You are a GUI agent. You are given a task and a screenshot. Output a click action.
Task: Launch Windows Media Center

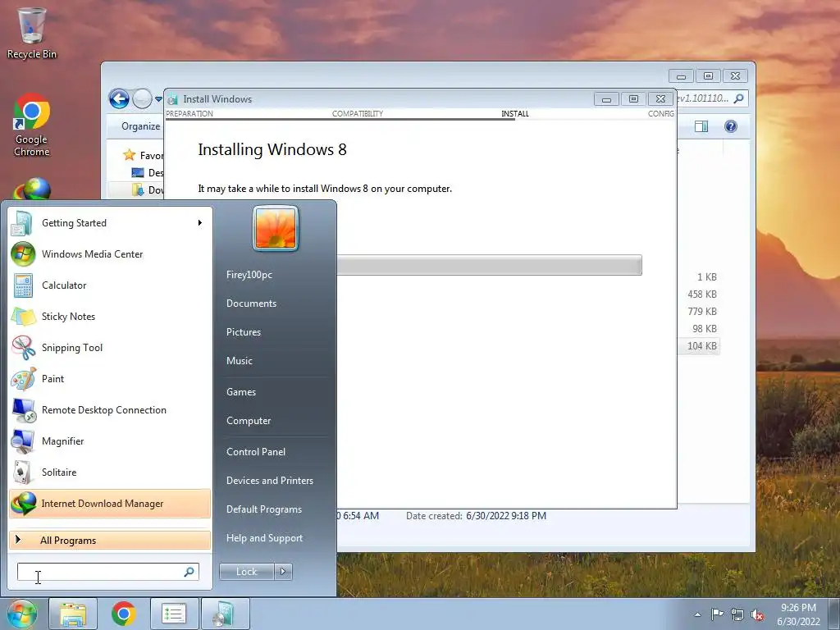pyautogui.click(x=110, y=254)
